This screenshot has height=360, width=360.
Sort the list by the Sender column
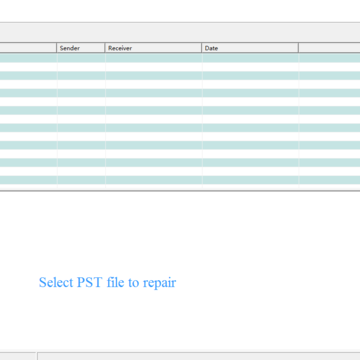81,48
